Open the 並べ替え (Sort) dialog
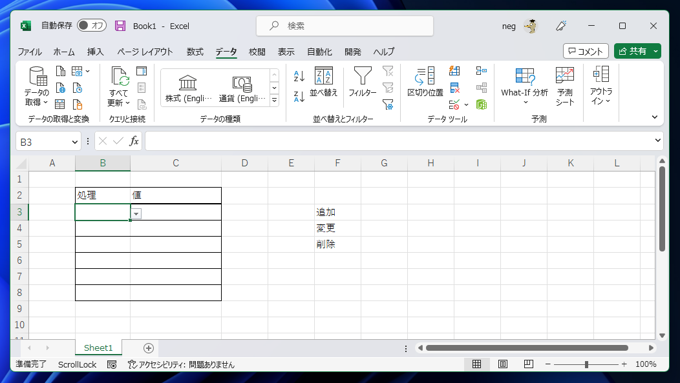Screen dimensions: 680x383 click(324, 82)
